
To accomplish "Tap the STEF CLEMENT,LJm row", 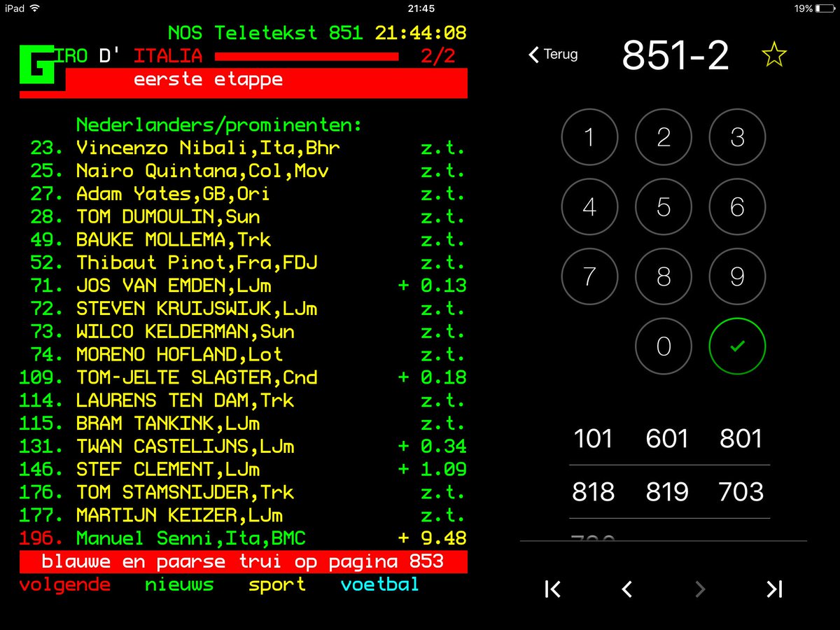I will click(x=243, y=469).
